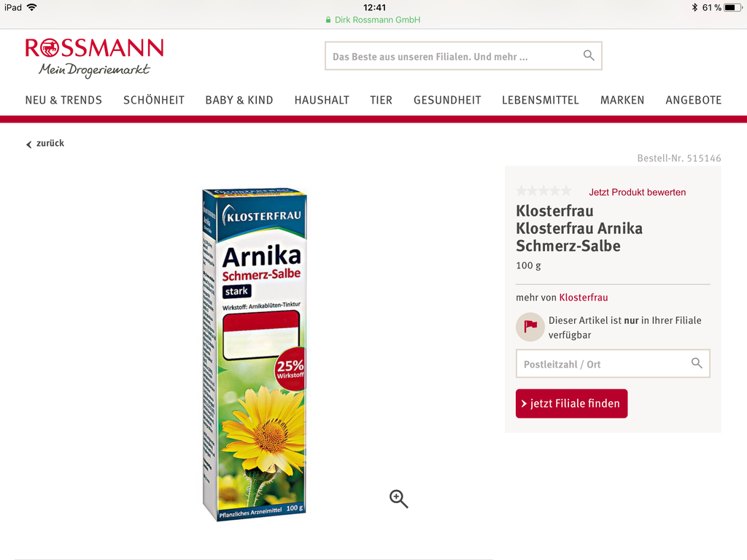Click the star rating row
The image size is (747, 560).
click(x=543, y=192)
